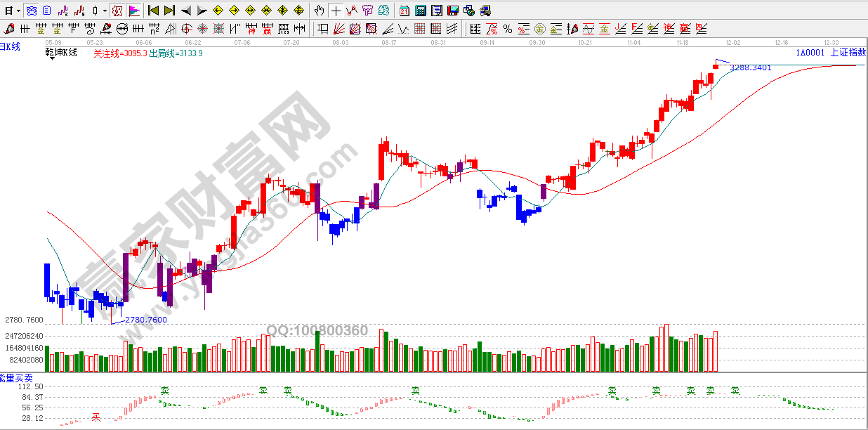Click the yellow diamond left arrow icon
Screen dimensions: 868x430
pos(218,11)
